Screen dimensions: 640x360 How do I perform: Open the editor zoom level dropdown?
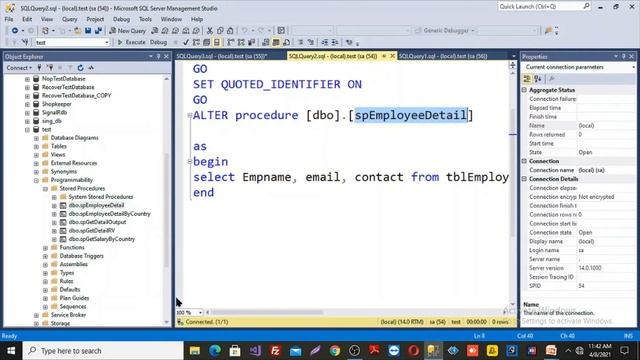pyautogui.click(x=200, y=312)
